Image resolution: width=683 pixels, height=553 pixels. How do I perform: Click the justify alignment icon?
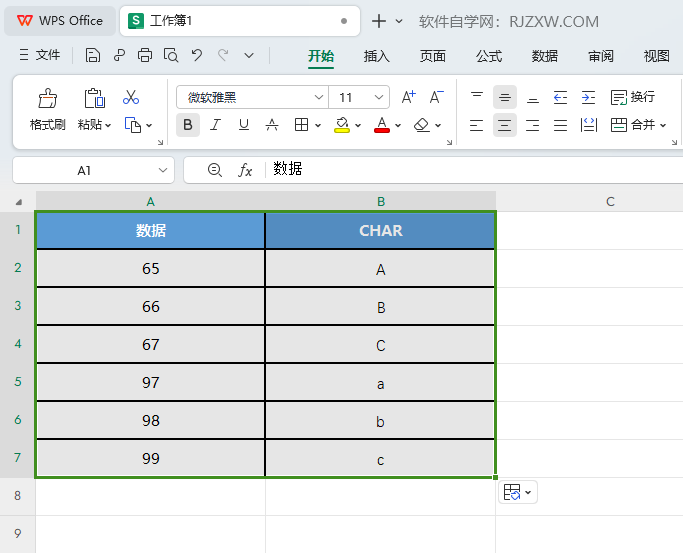(560, 125)
